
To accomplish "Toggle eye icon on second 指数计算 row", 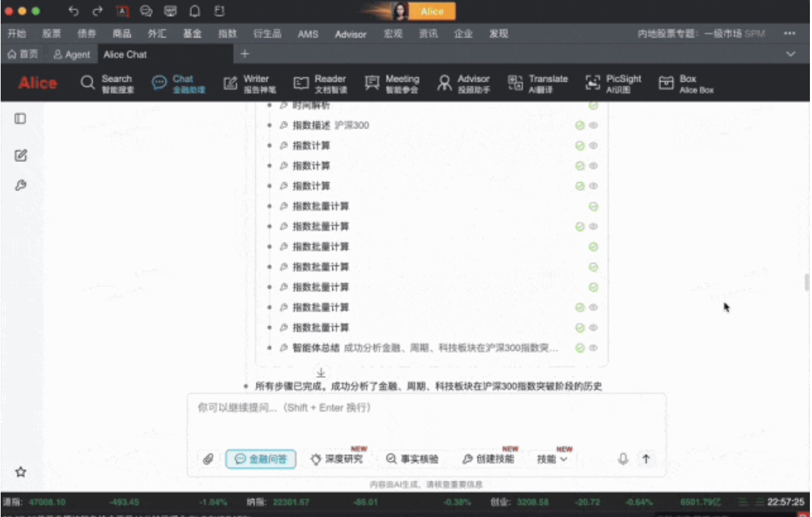I will pos(594,165).
